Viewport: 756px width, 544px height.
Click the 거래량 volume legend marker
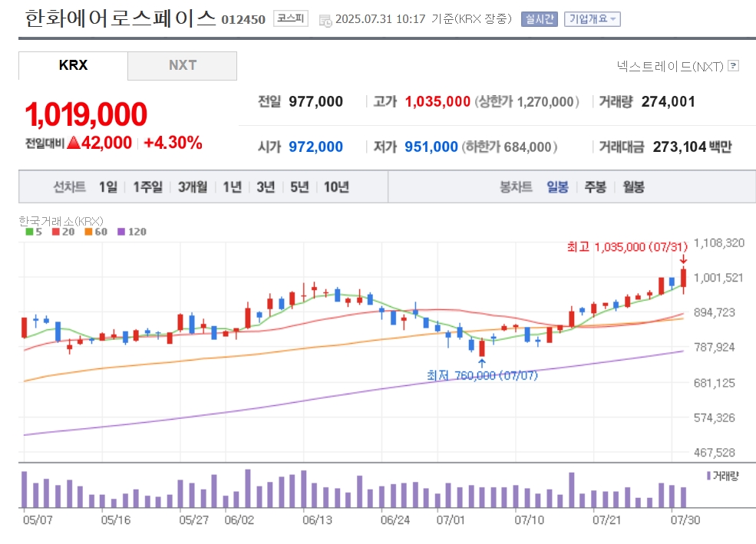coord(708,476)
